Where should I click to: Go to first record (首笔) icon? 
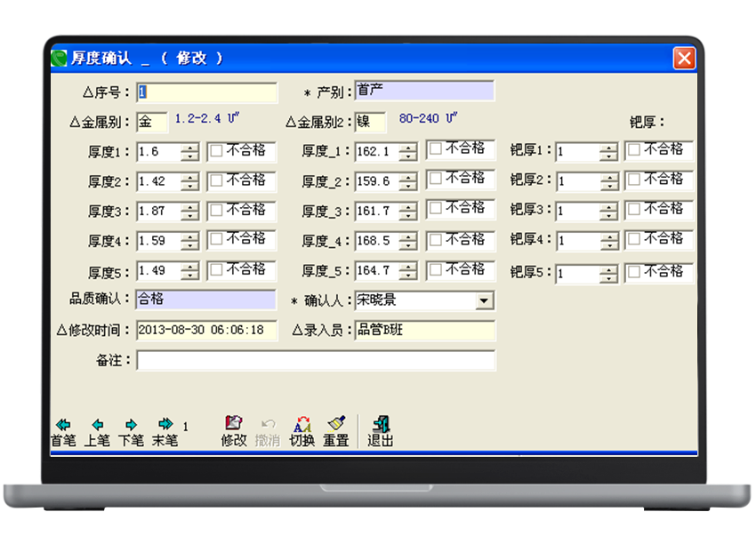tap(62, 425)
